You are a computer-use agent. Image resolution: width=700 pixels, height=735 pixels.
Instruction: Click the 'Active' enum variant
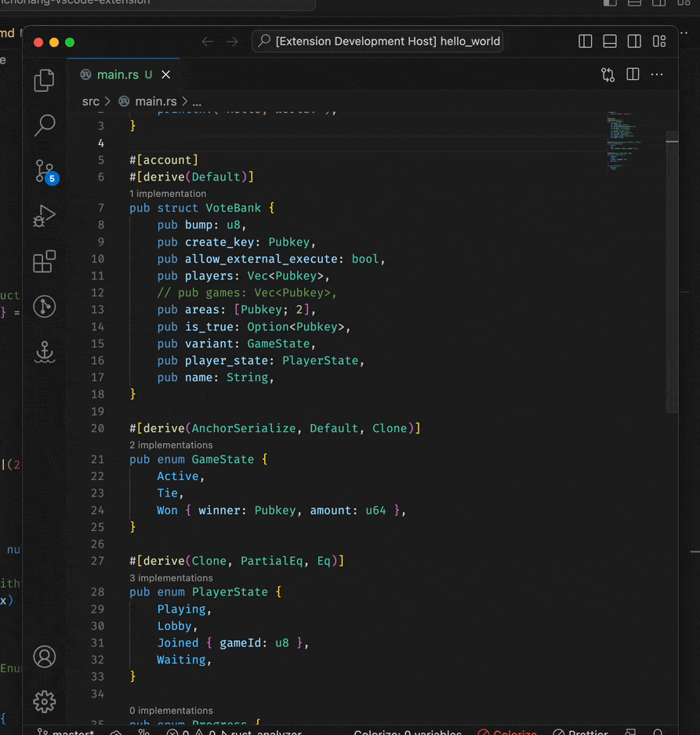(178, 476)
